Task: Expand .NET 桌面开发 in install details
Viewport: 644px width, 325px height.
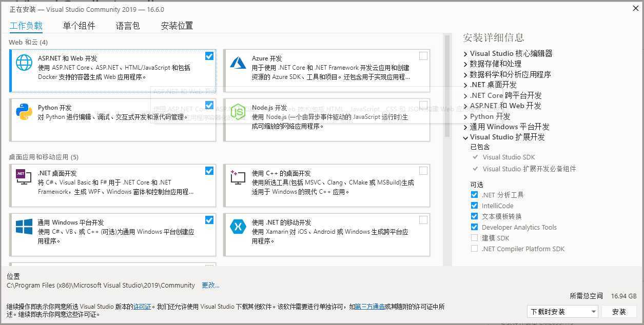Action: (x=465, y=85)
